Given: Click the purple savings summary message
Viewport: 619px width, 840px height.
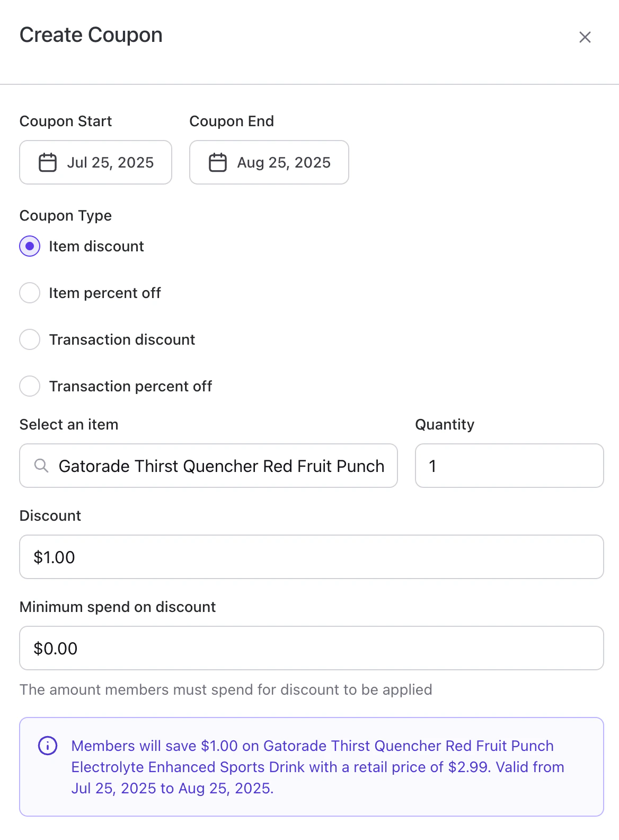Looking at the screenshot, I should (x=317, y=767).
